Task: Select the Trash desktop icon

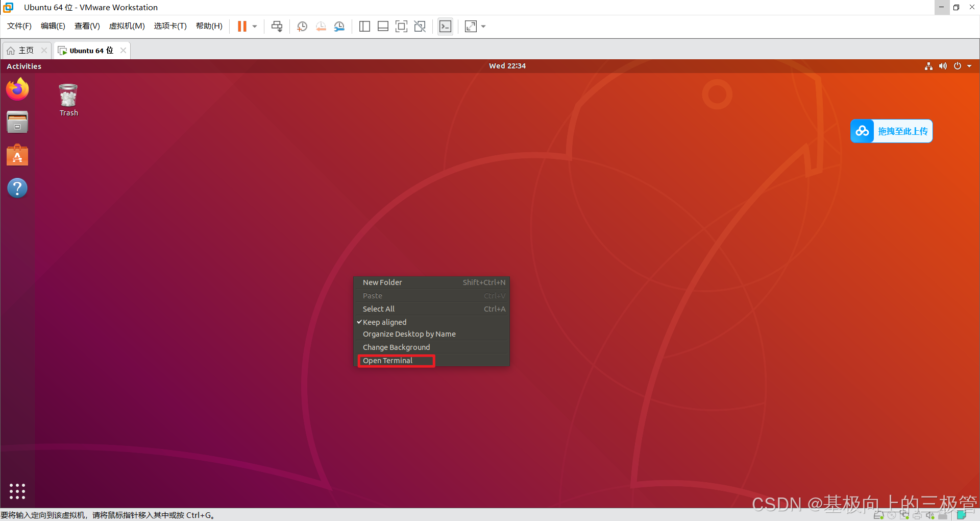Action: point(68,100)
